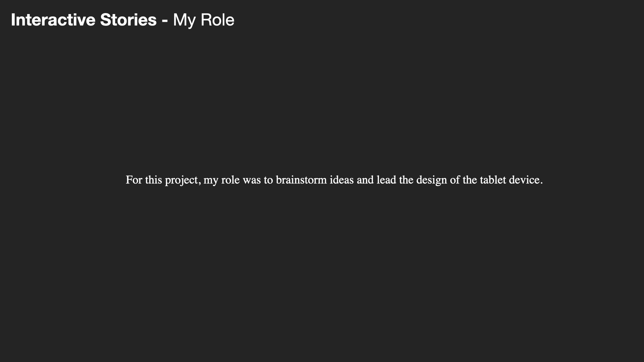Click the word "For" starting the sentence
644x362 pixels.
[x=134, y=180]
